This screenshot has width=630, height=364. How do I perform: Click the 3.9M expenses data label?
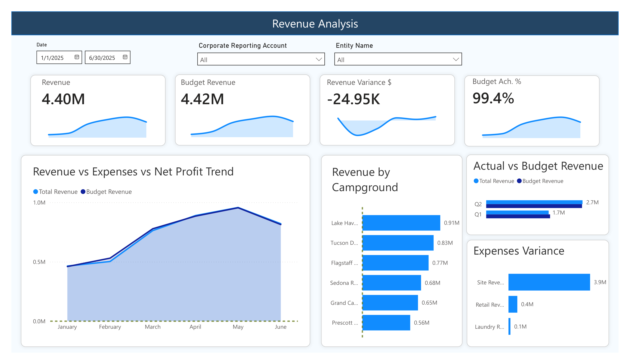coord(600,282)
